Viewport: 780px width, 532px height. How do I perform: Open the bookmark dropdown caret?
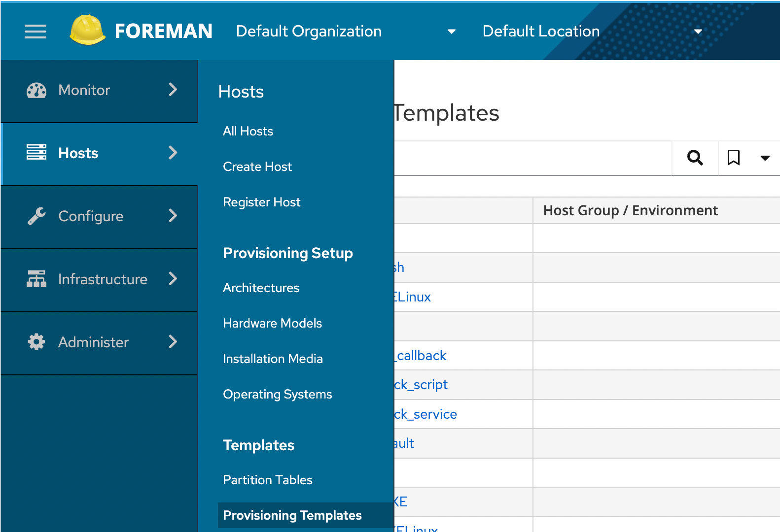pos(765,158)
